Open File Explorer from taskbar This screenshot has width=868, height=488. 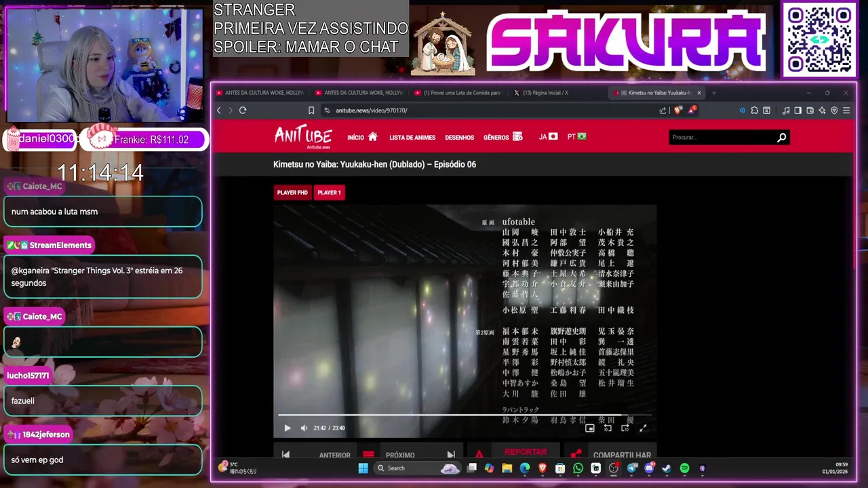click(x=507, y=468)
